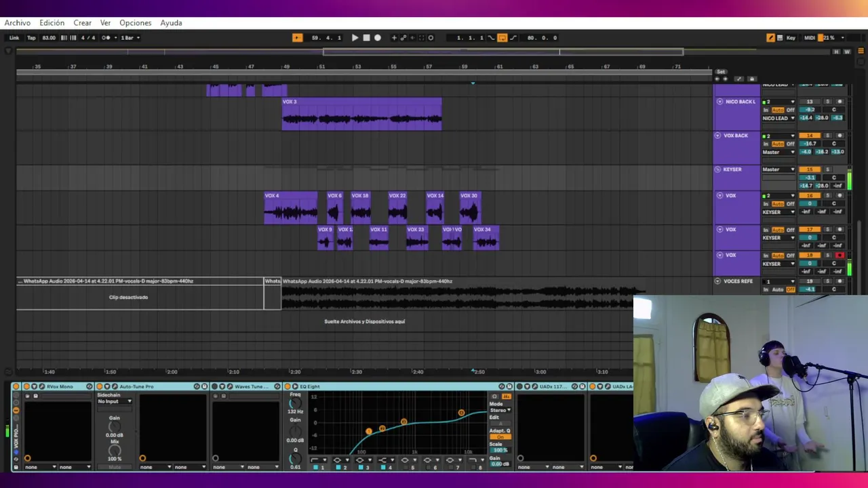Click the Stop transport button

[366, 38]
